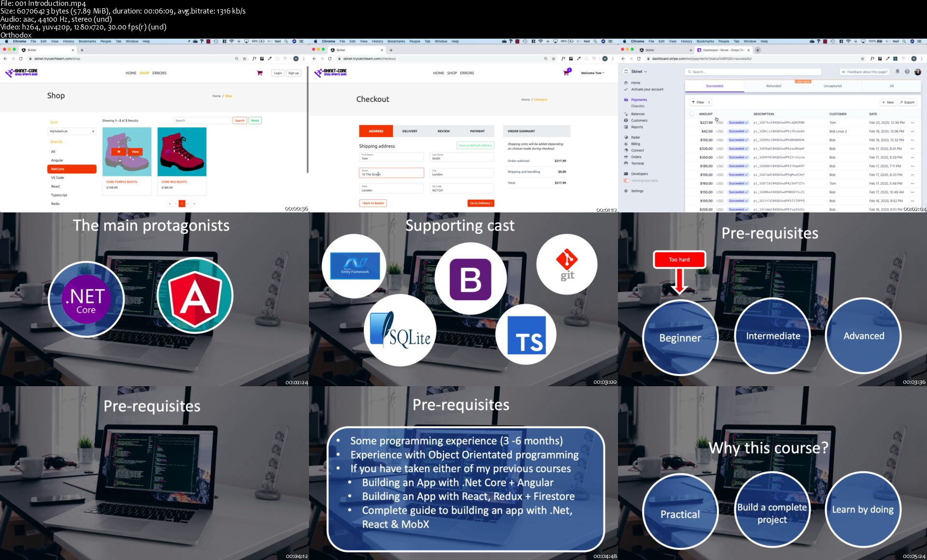
Task: Click cart icon with badge on Checkout page
Action: click(x=566, y=73)
